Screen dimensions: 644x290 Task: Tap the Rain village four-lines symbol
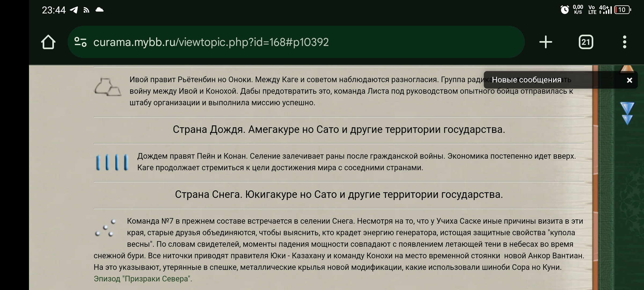point(112,162)
